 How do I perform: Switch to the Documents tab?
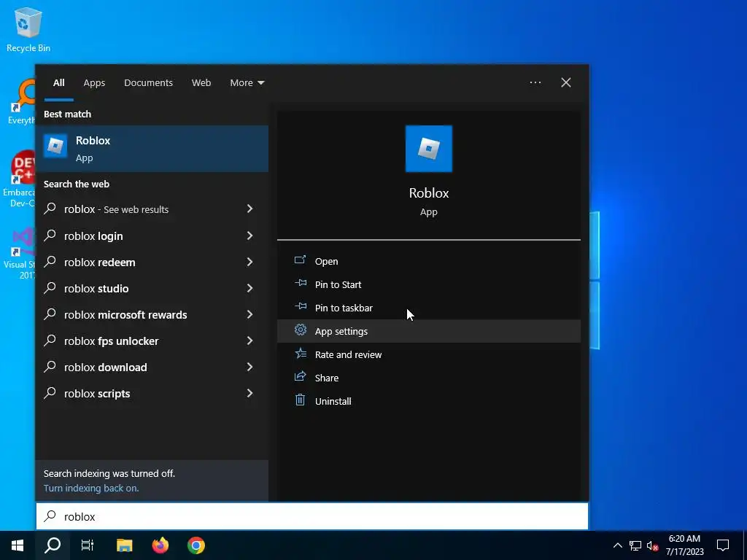click(148, 82)
